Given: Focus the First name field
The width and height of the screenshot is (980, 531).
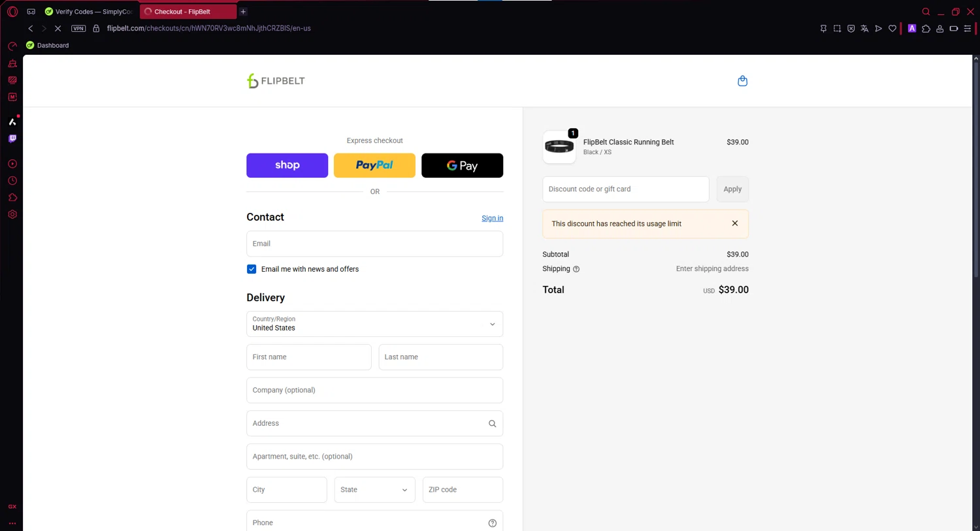Looking at the screenshot, I should 308,357.
